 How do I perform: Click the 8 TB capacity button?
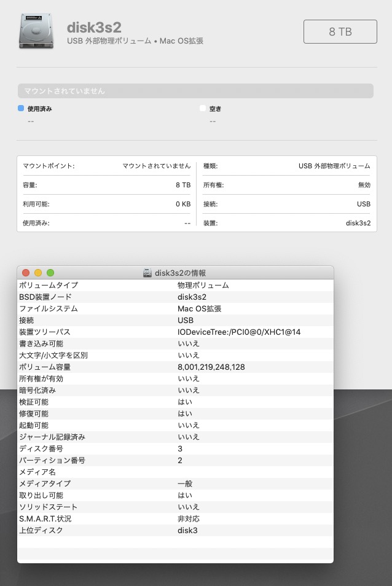pos(340,32)
